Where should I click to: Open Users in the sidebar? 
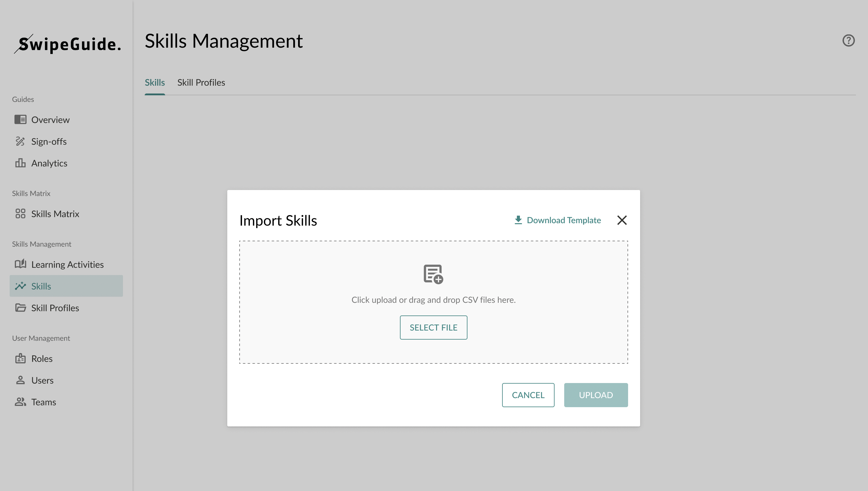(x=42, y=380)
